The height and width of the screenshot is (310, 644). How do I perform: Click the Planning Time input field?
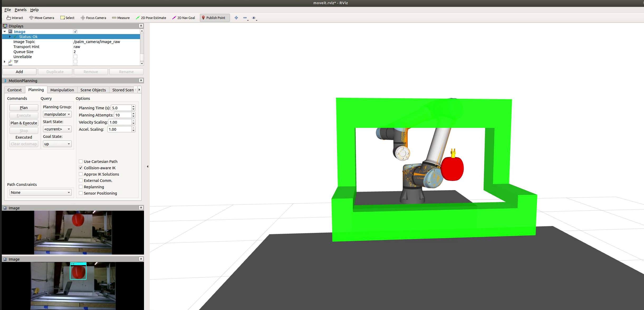click(121, 108)
